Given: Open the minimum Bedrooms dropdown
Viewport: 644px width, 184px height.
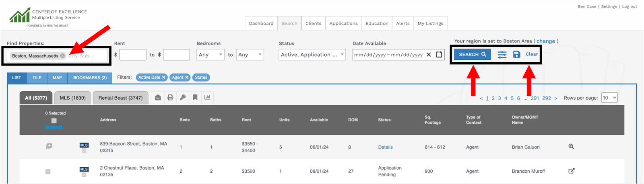Looking at the screenshot, I should (210, 55).
